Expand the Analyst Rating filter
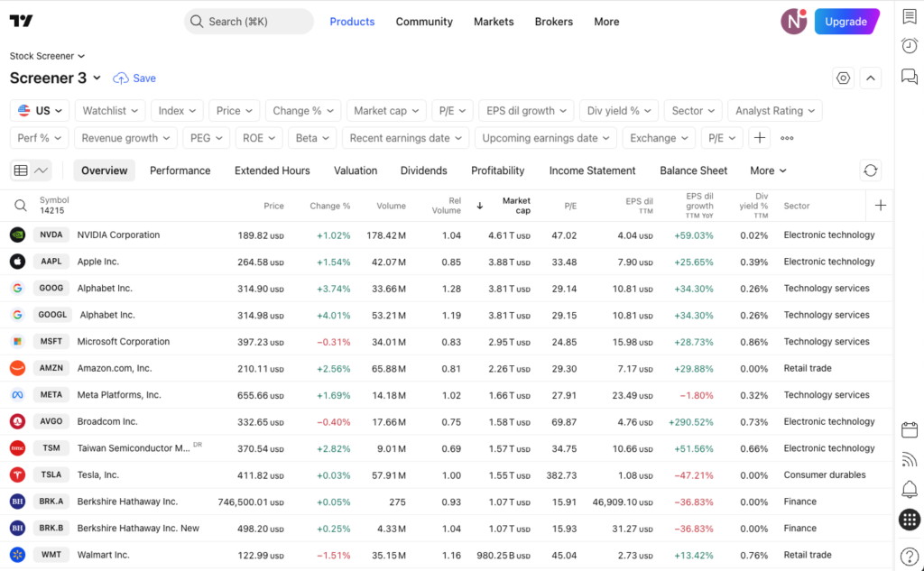The width and height of the screenshot is (924, 571). pos(774,110)
